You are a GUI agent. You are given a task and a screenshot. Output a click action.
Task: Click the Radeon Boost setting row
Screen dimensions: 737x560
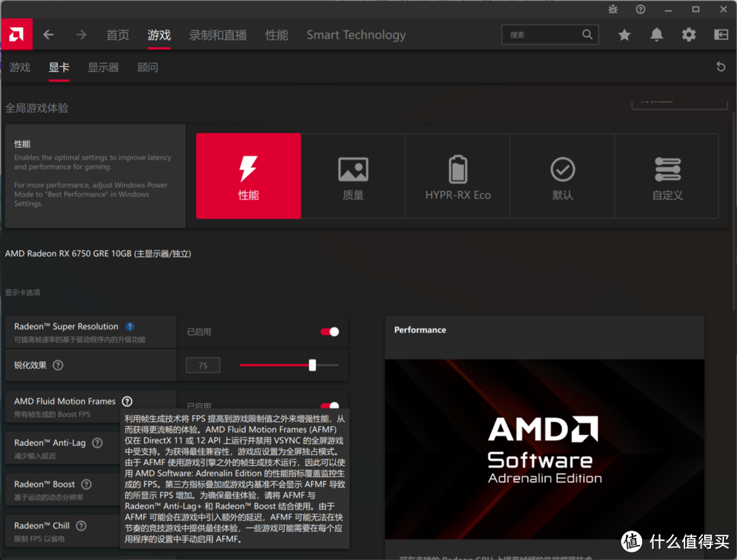(x=62, y=490)
